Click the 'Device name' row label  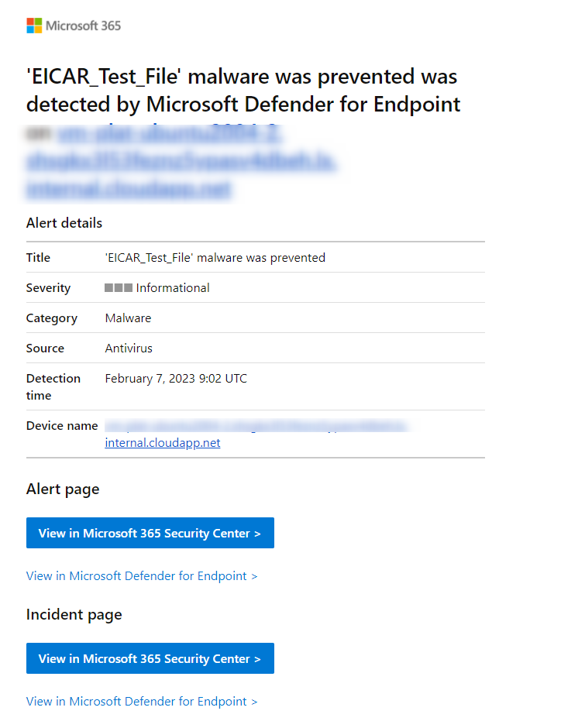(62, 426)
